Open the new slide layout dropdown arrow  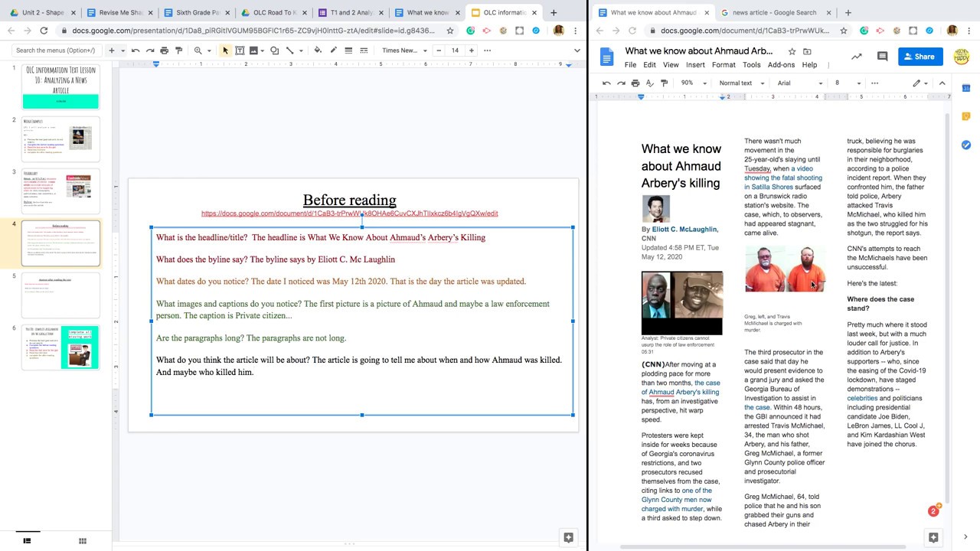tap(122, 51)
